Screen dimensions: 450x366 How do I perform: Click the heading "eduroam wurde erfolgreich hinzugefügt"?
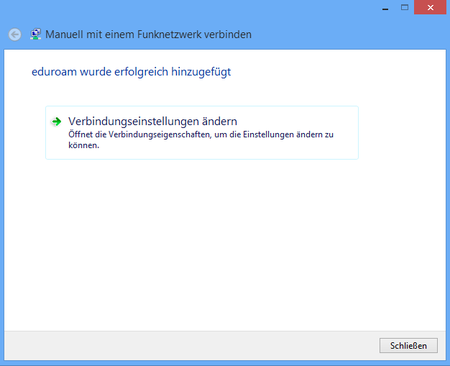(x=131, y=72)
